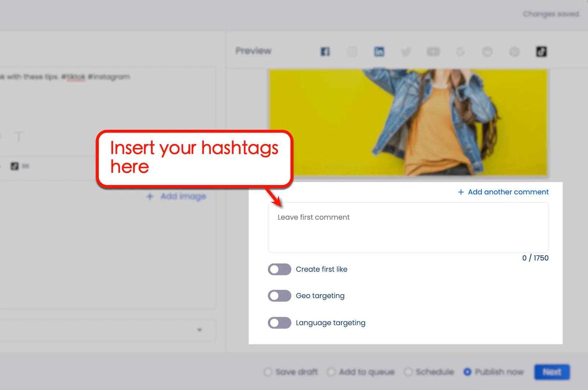Select Add to queue
Screen dimensions: 588x390
point(331,372)
